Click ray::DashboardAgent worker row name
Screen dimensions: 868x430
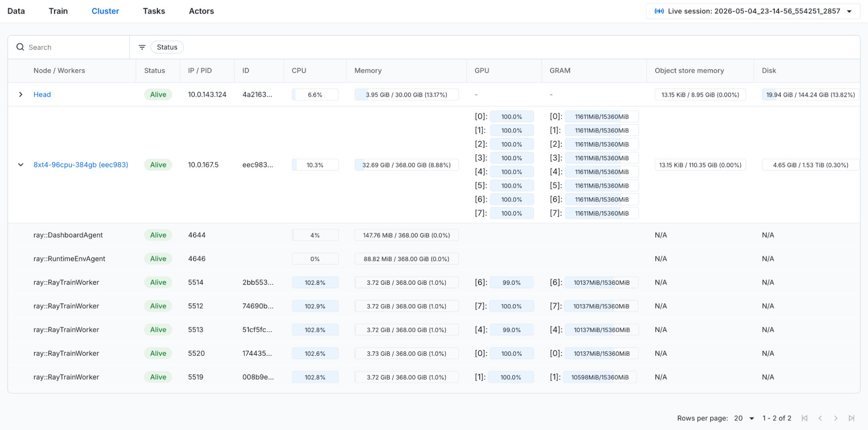click(x=68, y=235)
